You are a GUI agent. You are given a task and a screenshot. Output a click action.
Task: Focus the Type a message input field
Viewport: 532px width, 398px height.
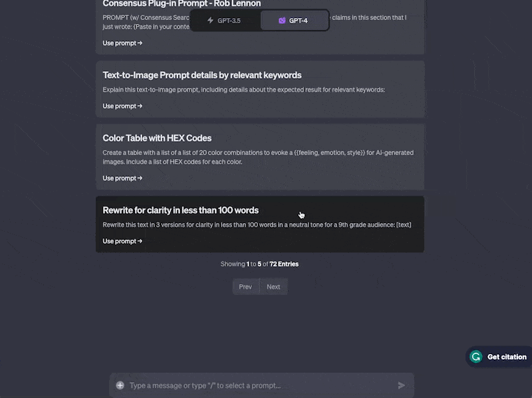(261, 385)
